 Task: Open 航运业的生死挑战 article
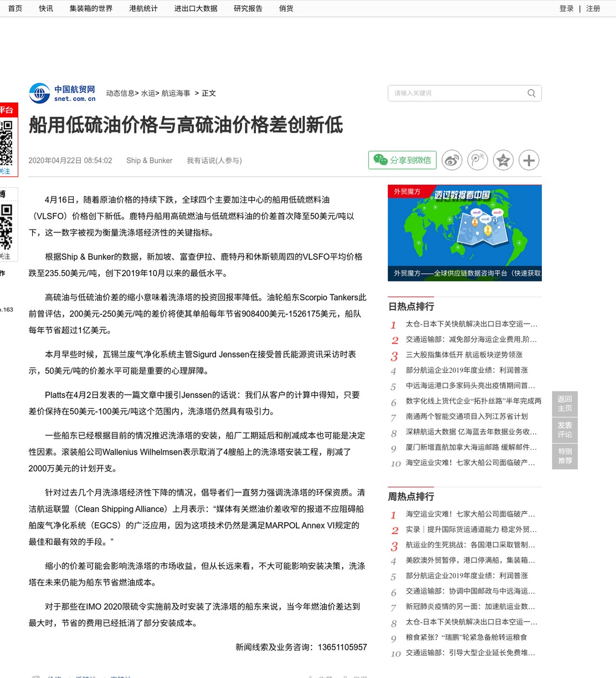click(x=471, y=545)
